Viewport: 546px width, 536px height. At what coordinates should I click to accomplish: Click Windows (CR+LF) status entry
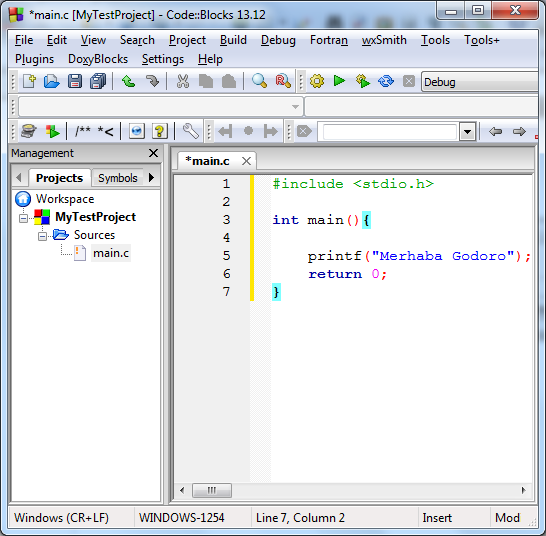coord(62,518)
